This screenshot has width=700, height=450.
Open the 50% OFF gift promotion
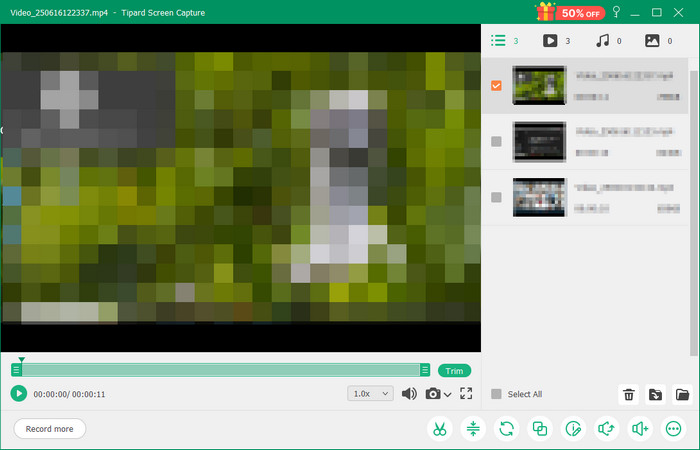pyautogui.click(x=570, y=12)
